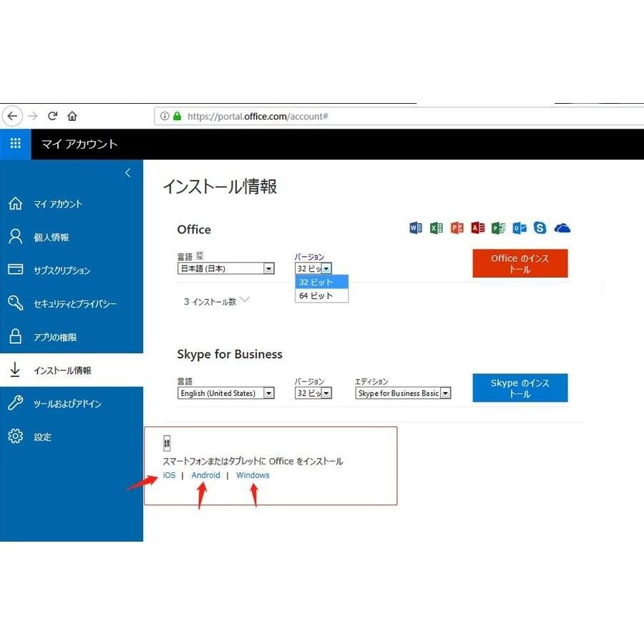
Task: Click the Outlook icon
Action: (x=519, y=228)
